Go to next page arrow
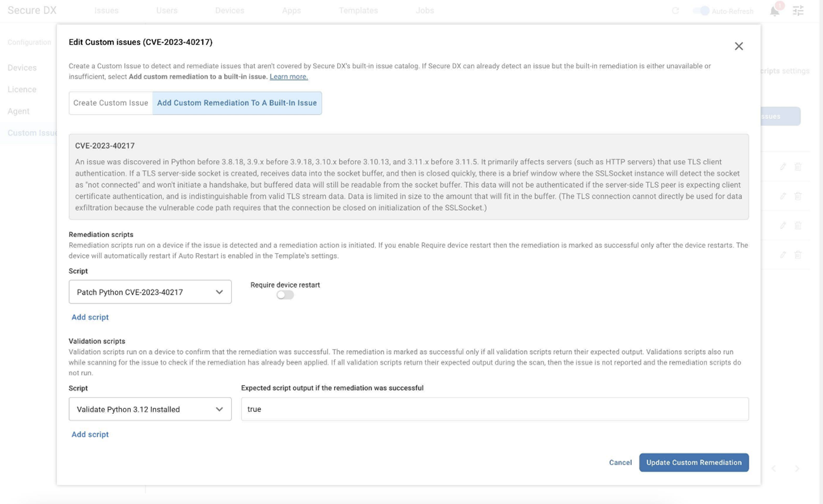 797,468
